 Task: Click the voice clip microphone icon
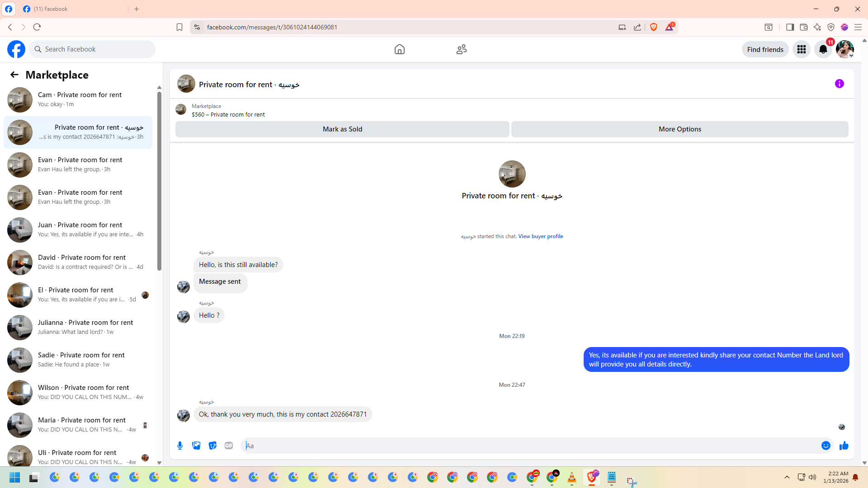180,446
